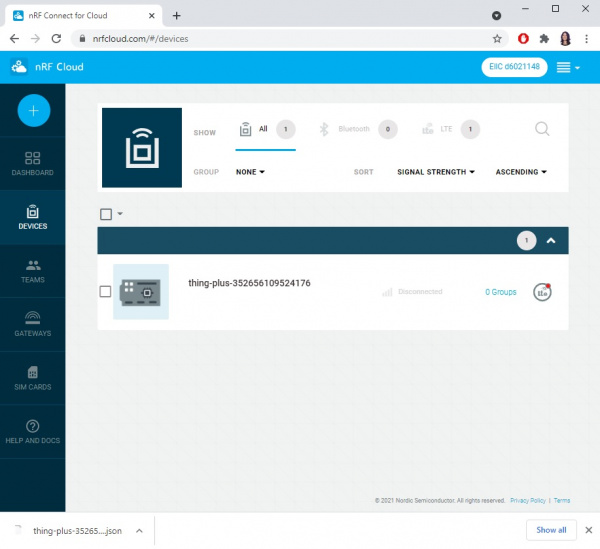Open the 0 Groups link
Screen dimensions: 600x549
pos(501,292)
